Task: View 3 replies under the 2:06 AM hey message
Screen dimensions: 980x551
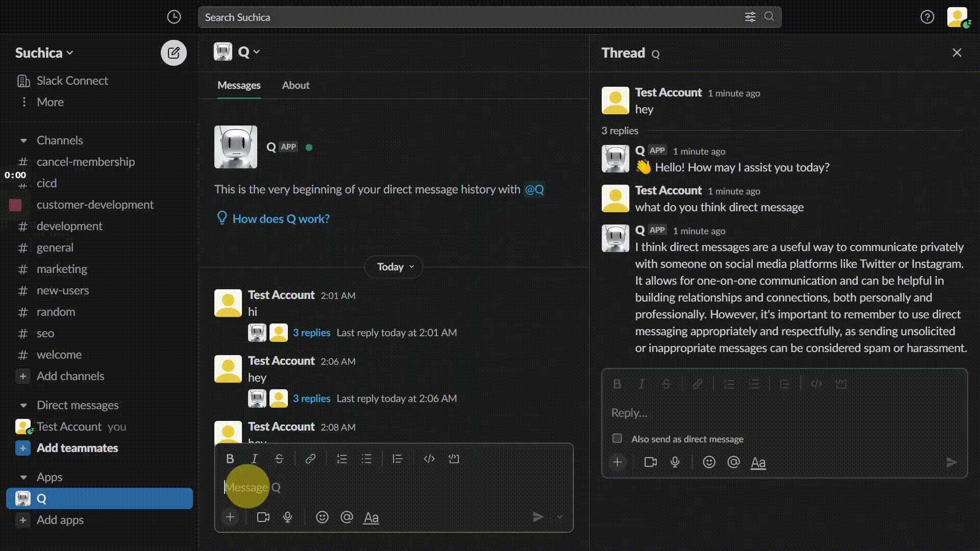Action: 311,398
